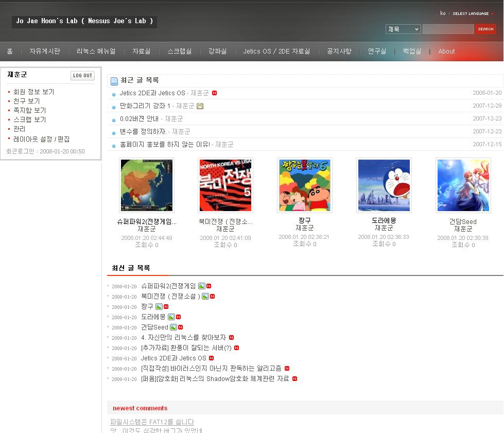The height and width of the screenshot is (433, 504).
Task: Open 스크랩 보기 in the sidebar
Action: tap(29, 120)
